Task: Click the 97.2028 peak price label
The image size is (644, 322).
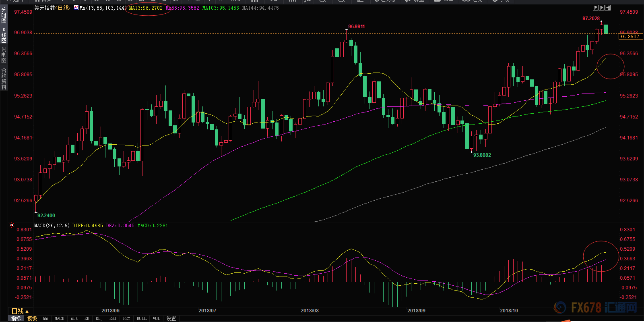Action: 591,19
